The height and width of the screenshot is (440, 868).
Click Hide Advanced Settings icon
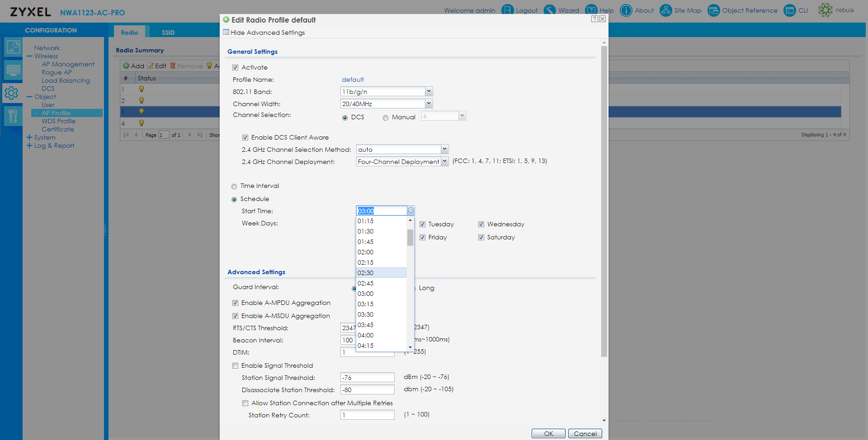pos(226,33)
